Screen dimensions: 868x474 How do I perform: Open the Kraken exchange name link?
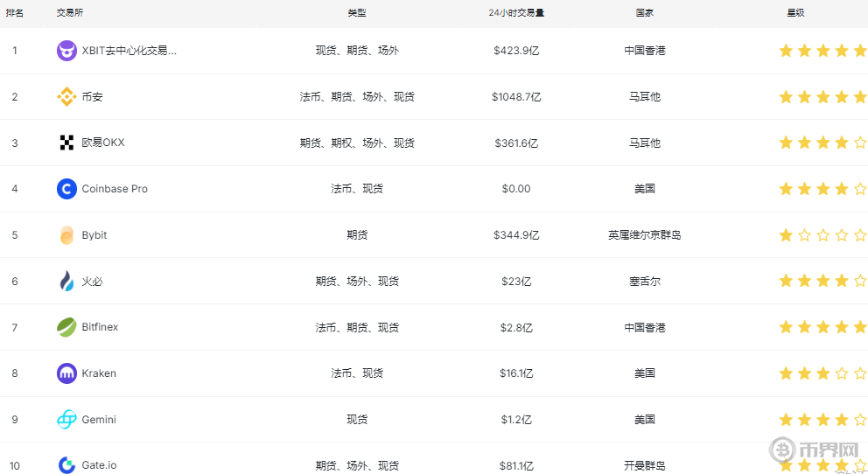[x=99, y=373]
